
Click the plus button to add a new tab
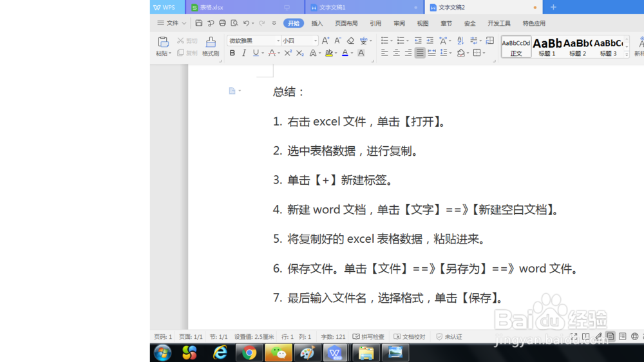coord(553,7)
